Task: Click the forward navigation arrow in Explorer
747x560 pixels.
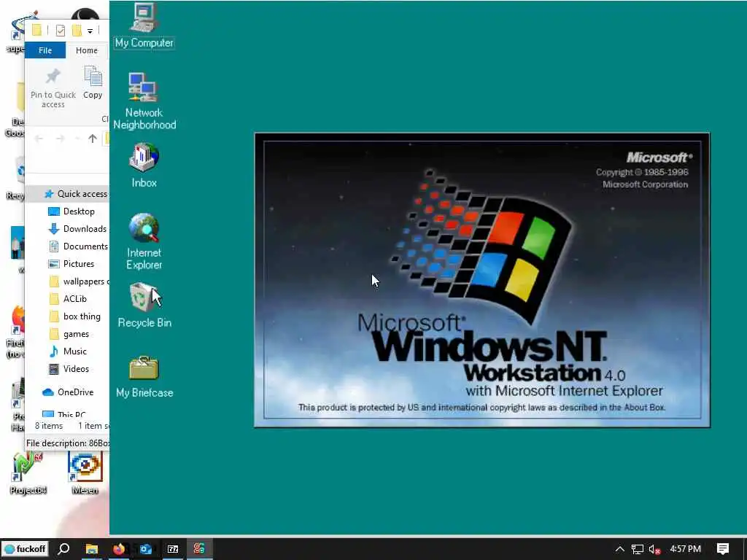Action: [60, 139]
